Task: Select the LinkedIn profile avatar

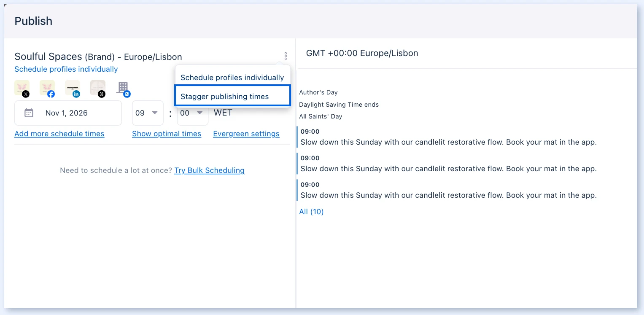Action: (x=73, y=89)
